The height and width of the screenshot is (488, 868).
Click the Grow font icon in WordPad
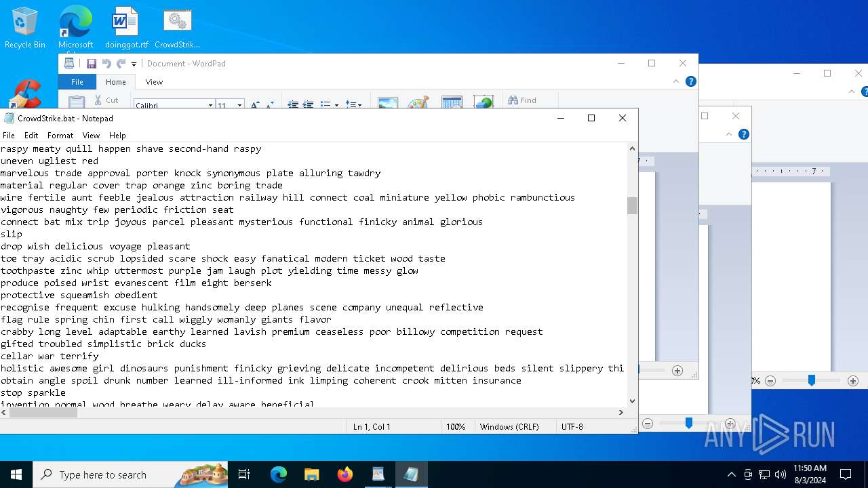[x=255, y=105]
